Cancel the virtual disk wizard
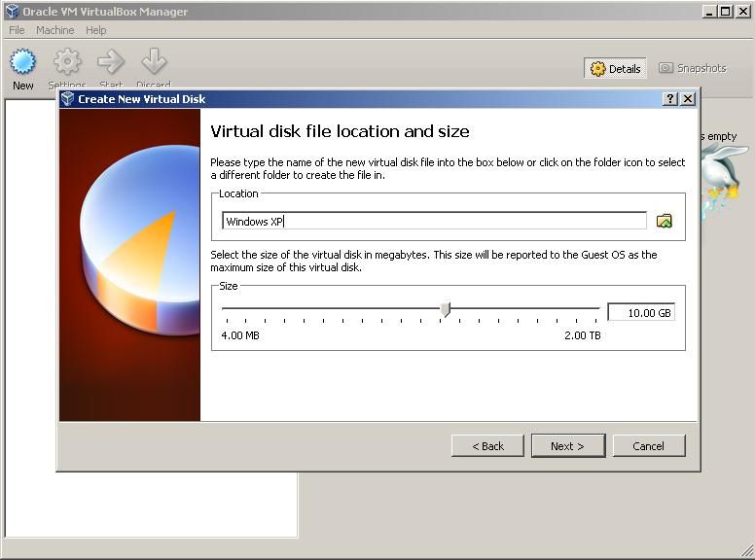 tap(649, 446)
